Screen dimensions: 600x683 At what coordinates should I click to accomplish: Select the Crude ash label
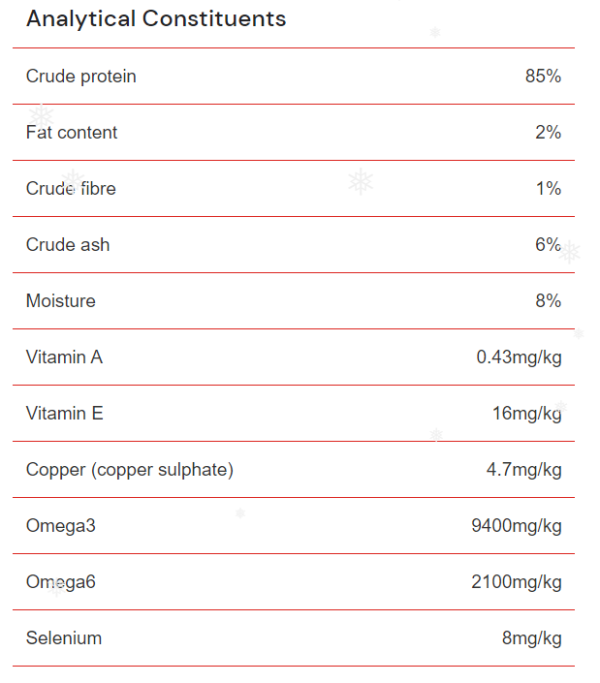[x=68, y=245]
